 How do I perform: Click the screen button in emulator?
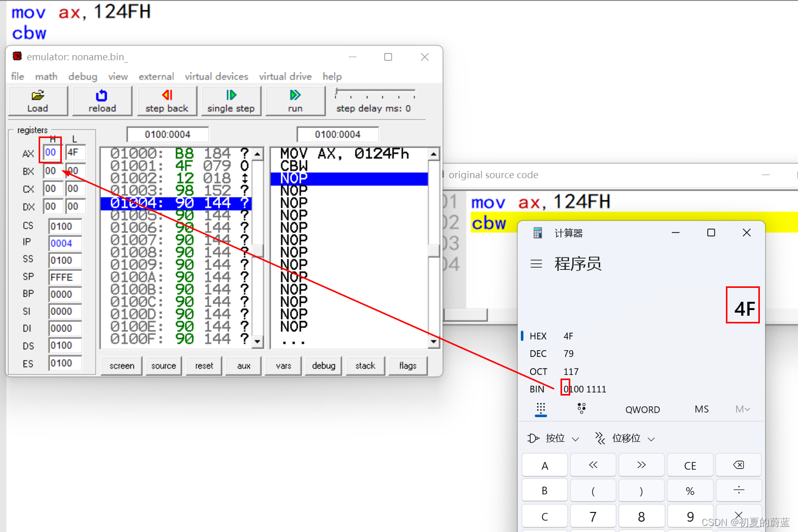[122, 366]
